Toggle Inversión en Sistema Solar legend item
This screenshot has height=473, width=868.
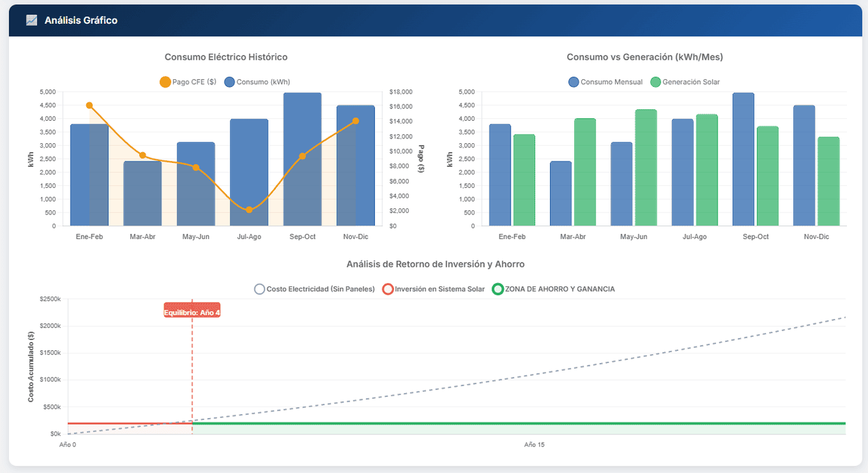(434, 289)
